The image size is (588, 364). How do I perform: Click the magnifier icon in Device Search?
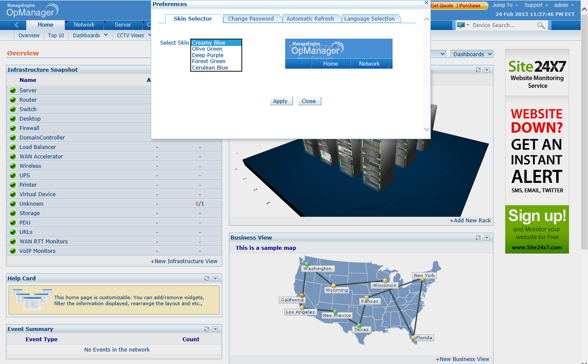(541, 25)
